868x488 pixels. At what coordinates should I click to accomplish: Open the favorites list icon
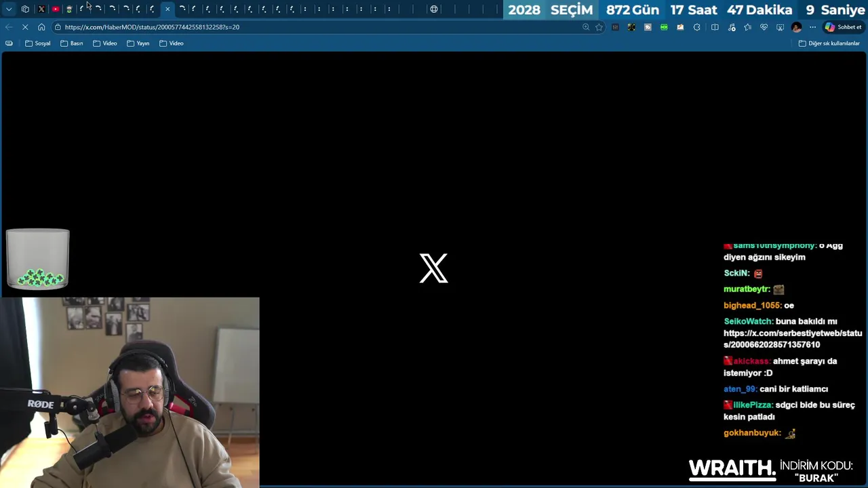[747, 27]
